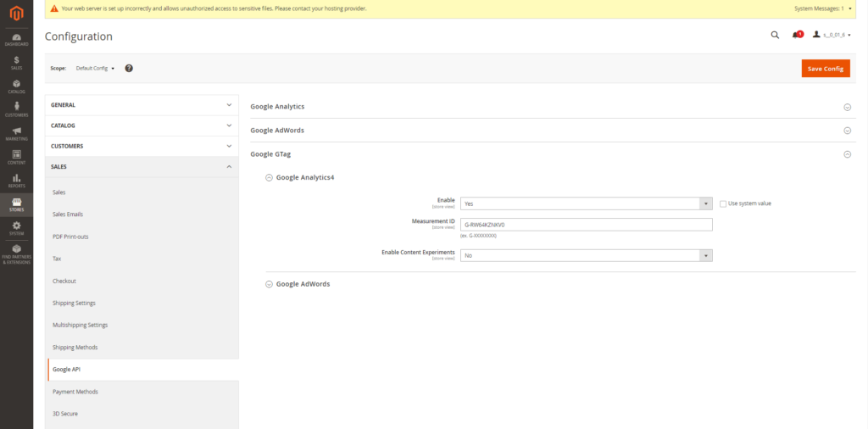Click the 'ex. G-XXXXXXXX' hint text
This screenshot has height=429, width=868.
(478, 236)
